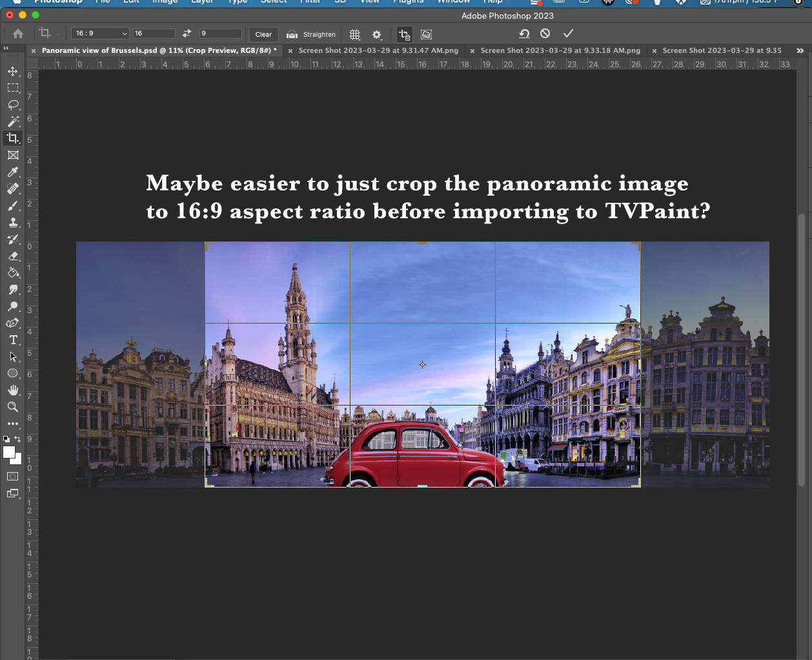This screenshot has width=812, height=660.
Task: Click the crop box center point marker
Action: tap(423, 365)
